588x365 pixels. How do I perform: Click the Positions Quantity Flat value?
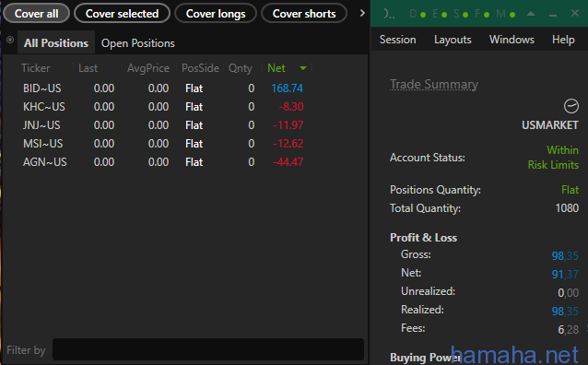pos(570,190)
